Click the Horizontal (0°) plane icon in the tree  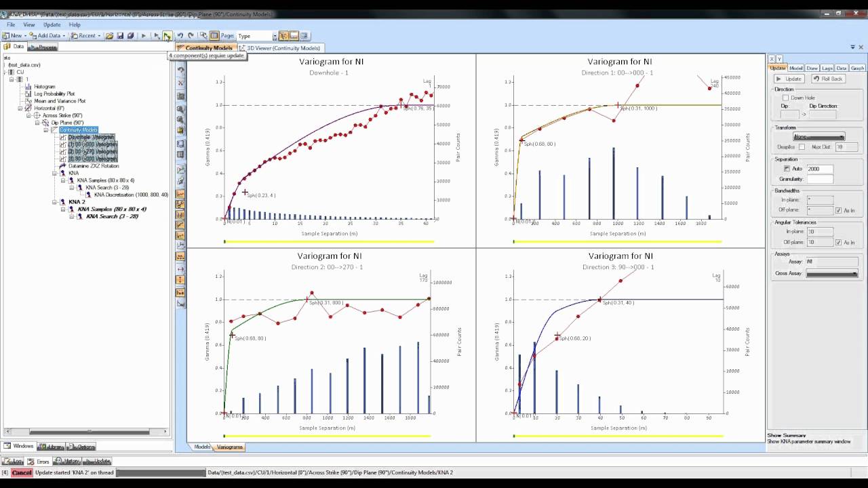click(x=28, y=108)
